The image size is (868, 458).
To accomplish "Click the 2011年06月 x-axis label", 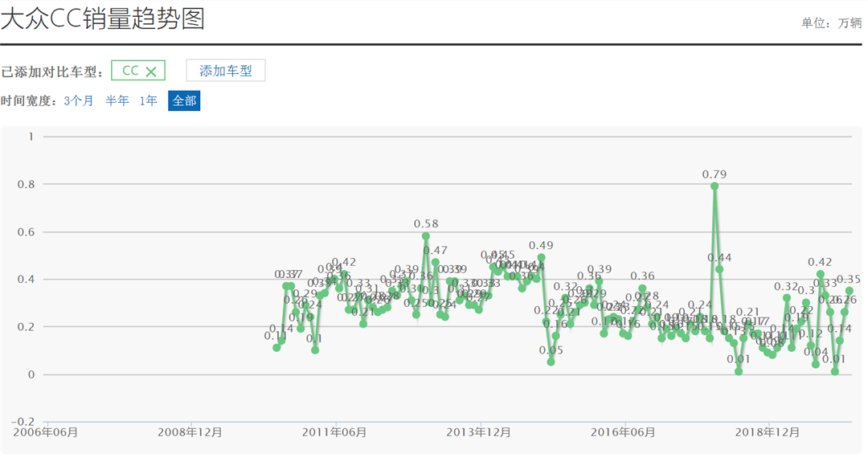I will click(x=335, y=432).
